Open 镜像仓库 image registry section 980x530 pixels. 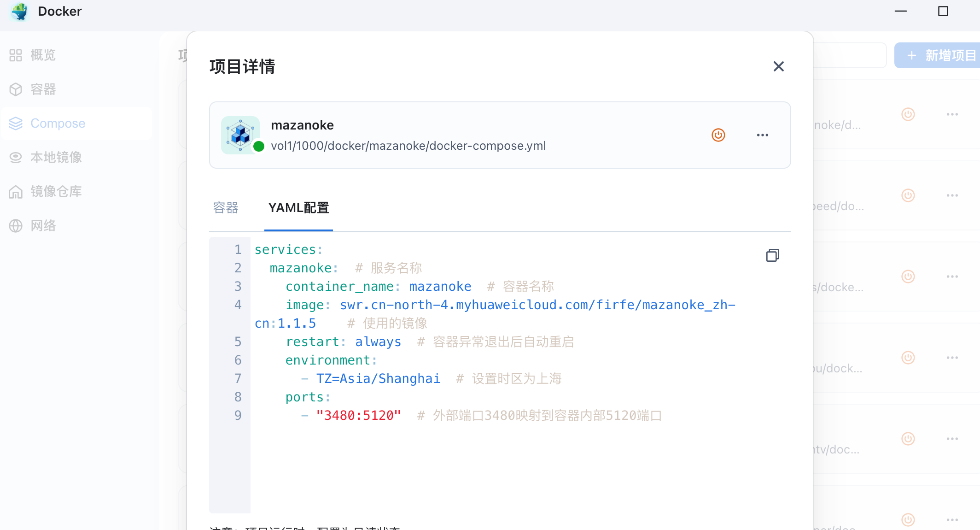coord(56,192)
